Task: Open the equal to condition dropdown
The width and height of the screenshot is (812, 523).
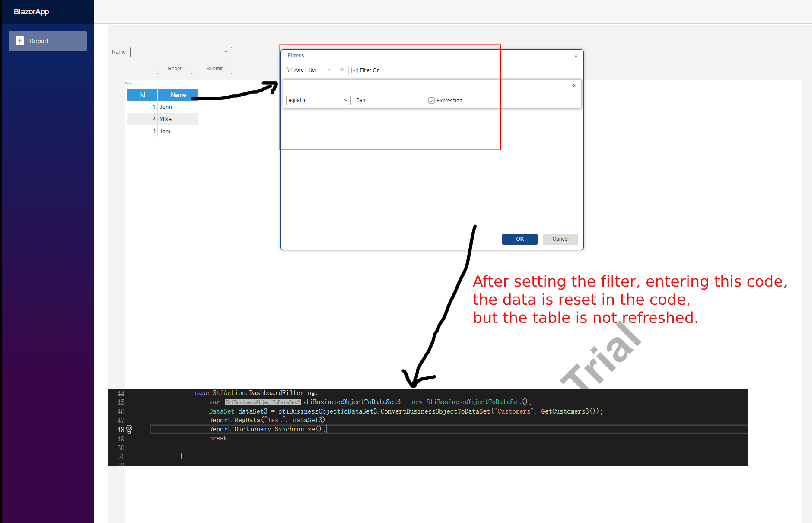Action: 318,100
